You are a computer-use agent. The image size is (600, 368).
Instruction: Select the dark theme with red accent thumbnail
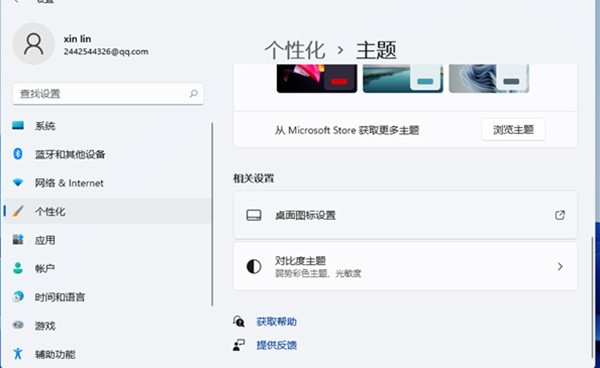(317, 78)
